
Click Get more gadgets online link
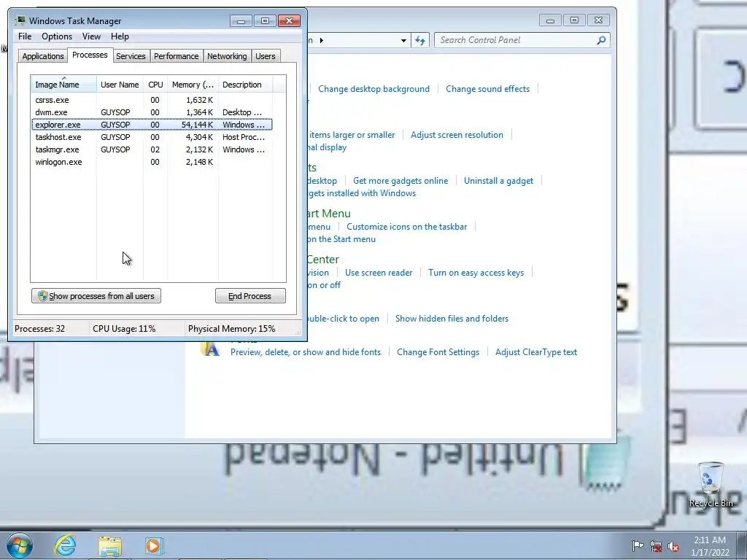click(x=400, y=181)
